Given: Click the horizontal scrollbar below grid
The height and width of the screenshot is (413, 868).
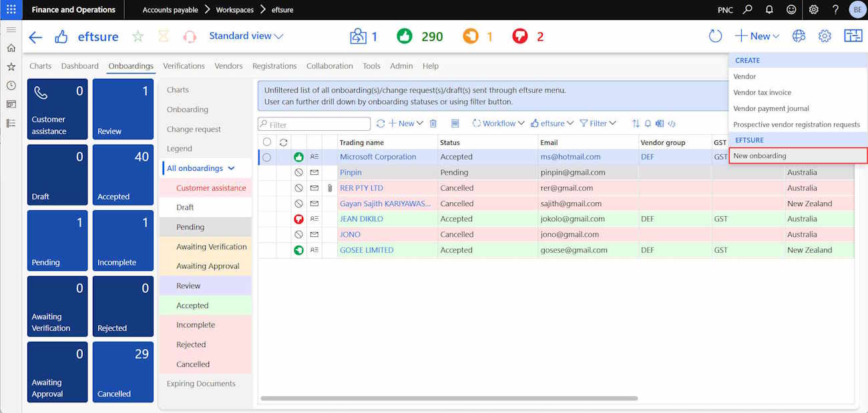Looking at the screenshot, I should [x=449, y=398].
